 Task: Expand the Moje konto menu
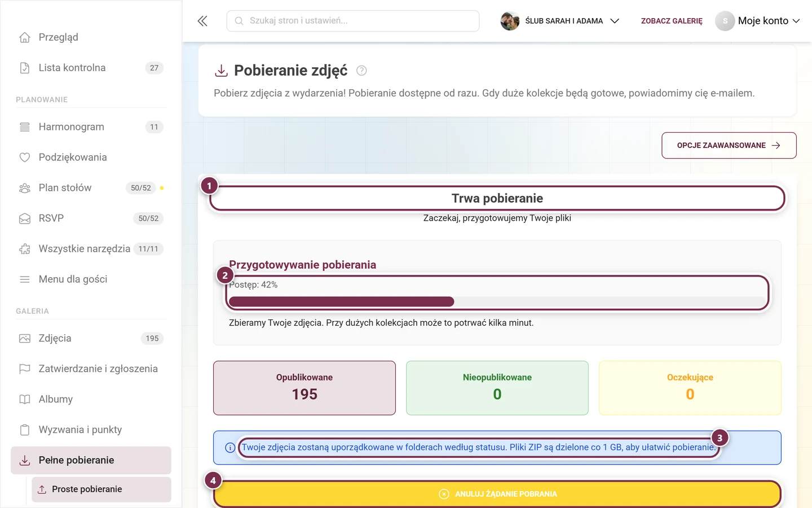tap(757, 21)
